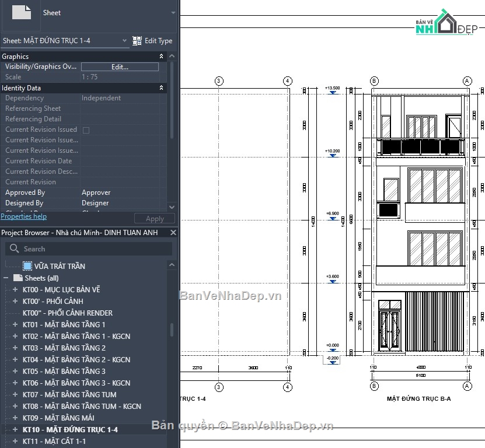Click grid bubble 4 at bottom of drawing
This screenshot has width=485, height=448.
click(x=287, y=387)
